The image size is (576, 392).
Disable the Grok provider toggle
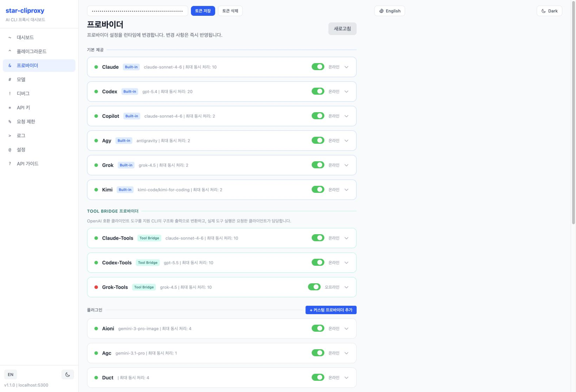click(x=318, y=165)
